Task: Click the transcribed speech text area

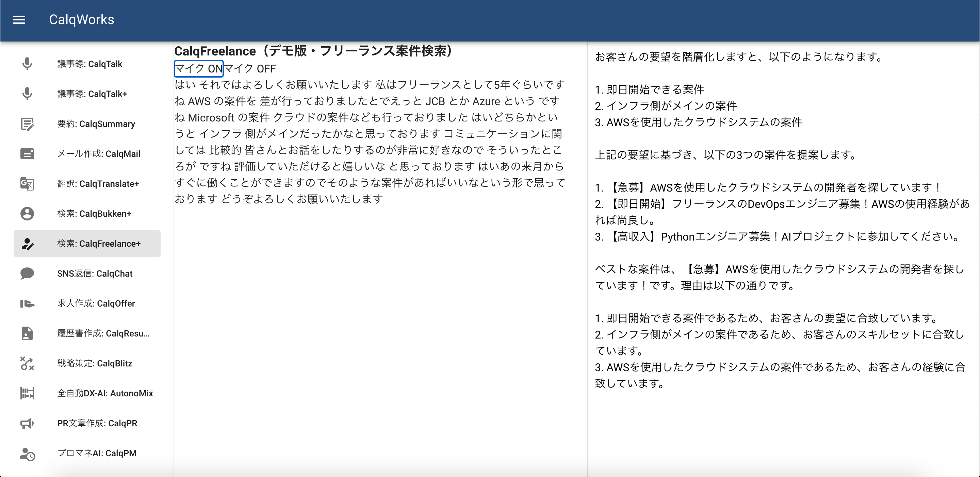Action: coord(369,142)
